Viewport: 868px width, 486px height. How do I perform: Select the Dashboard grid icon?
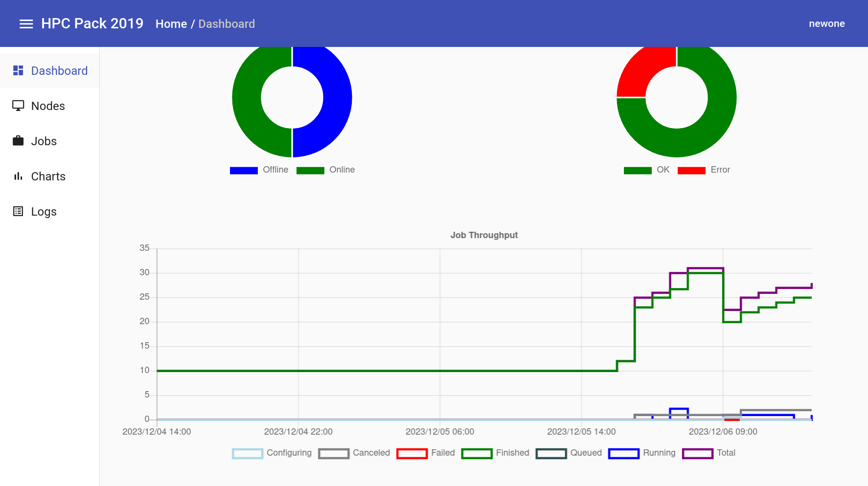(18, 70)
